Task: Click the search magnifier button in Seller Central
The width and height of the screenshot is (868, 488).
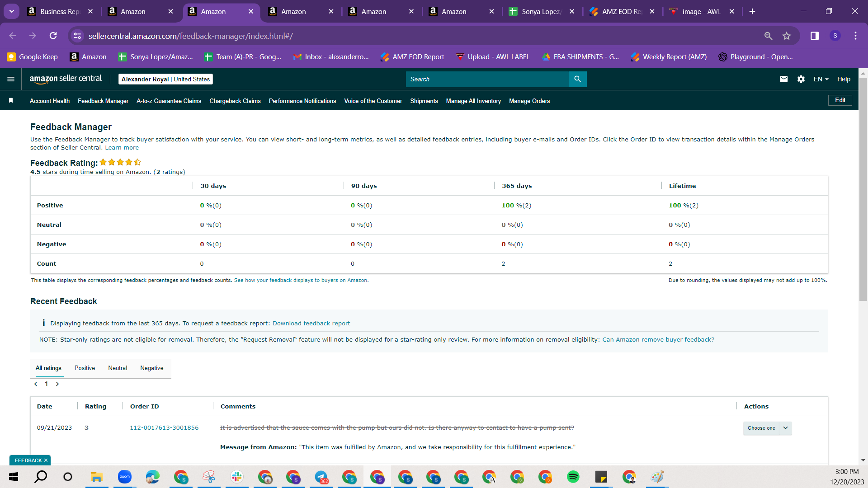Action: pyautogui.click(x=577, y=79)
